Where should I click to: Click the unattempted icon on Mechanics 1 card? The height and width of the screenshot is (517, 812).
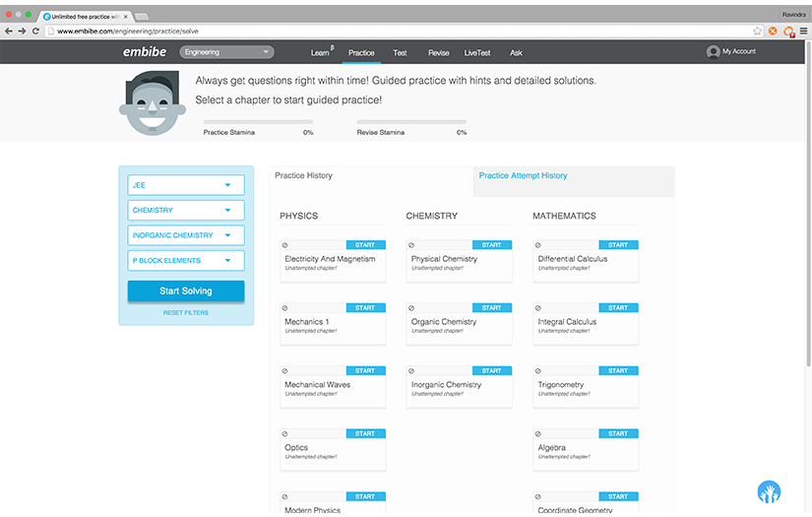click(284, 308)
